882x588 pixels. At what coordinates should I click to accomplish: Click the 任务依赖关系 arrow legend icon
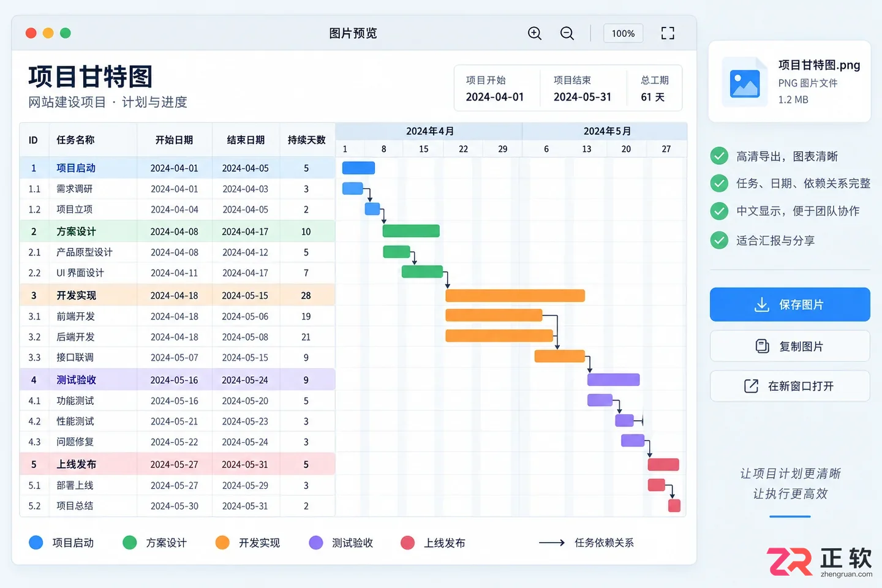pyautogui.click(x=551, y=543)
